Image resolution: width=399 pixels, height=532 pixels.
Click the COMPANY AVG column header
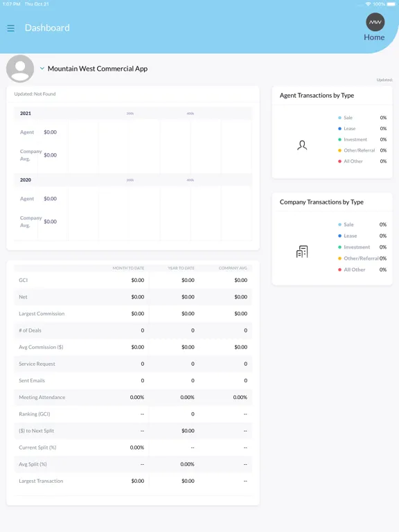tap(233, 268)
